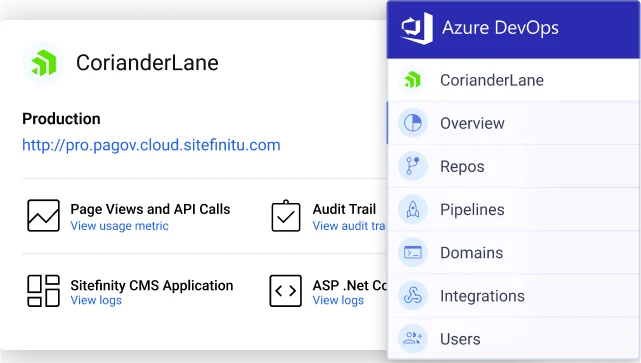Open the production URL link
The image size is (641, 363).
tap(151, 145)
